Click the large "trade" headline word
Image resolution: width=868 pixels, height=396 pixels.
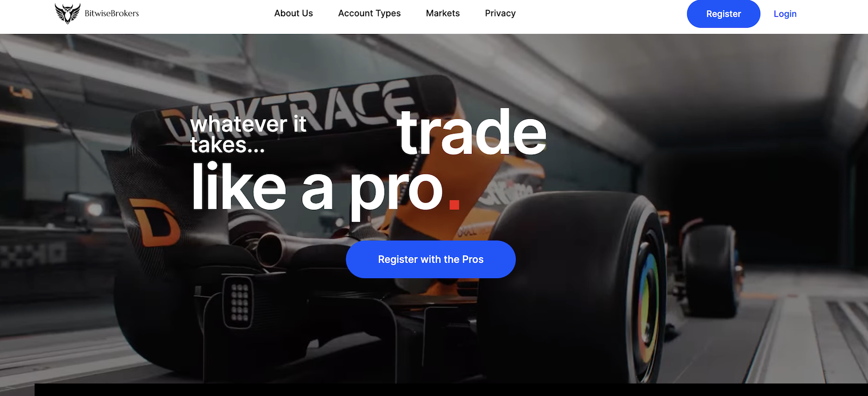click(471, 132)
